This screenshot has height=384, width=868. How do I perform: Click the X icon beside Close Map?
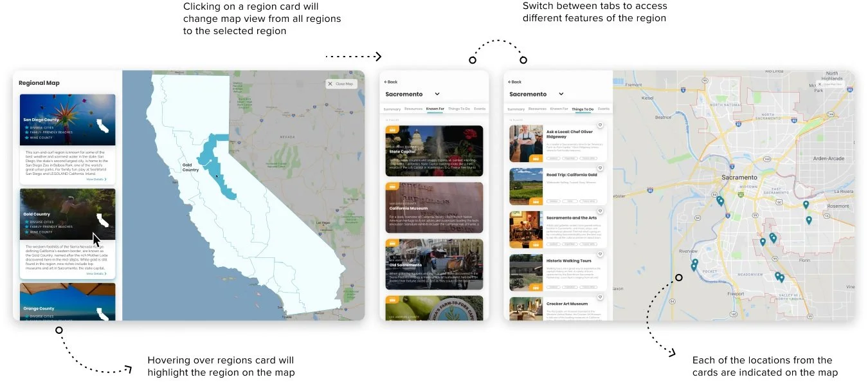pyautogui.click(x=330, y=84)
